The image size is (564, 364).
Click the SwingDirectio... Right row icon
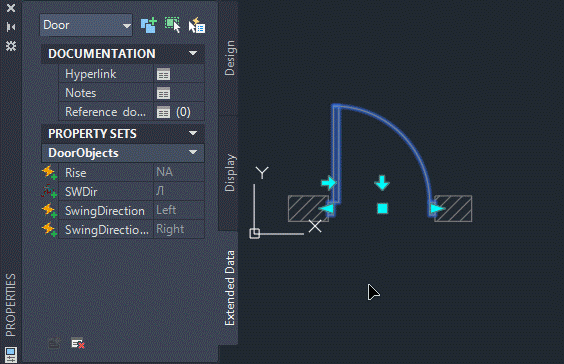click(49, 229)
